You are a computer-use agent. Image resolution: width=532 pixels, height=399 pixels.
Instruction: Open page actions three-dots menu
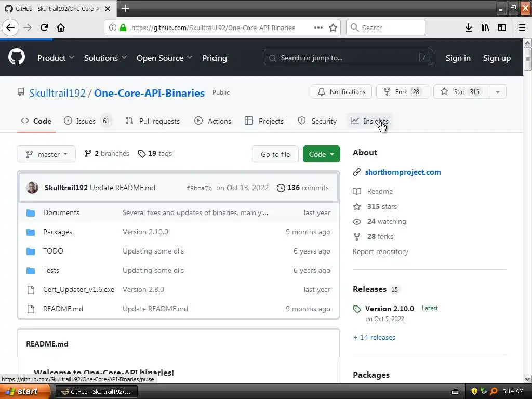[x=318, y=28]
